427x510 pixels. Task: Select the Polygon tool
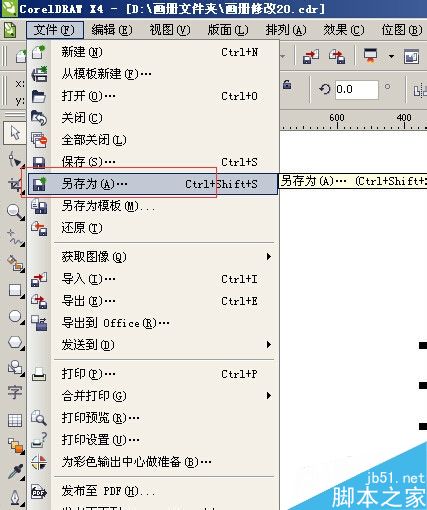coord(15,342)
